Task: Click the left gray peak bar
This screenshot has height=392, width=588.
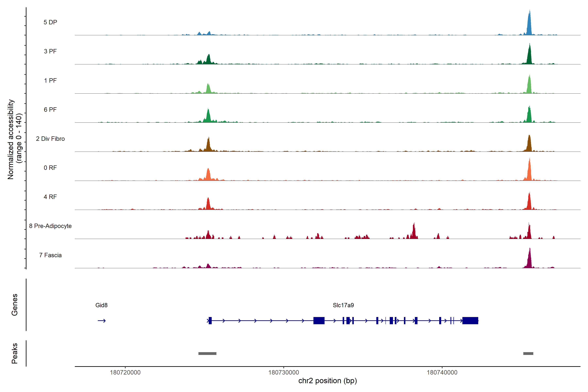Action: [207, 353]
